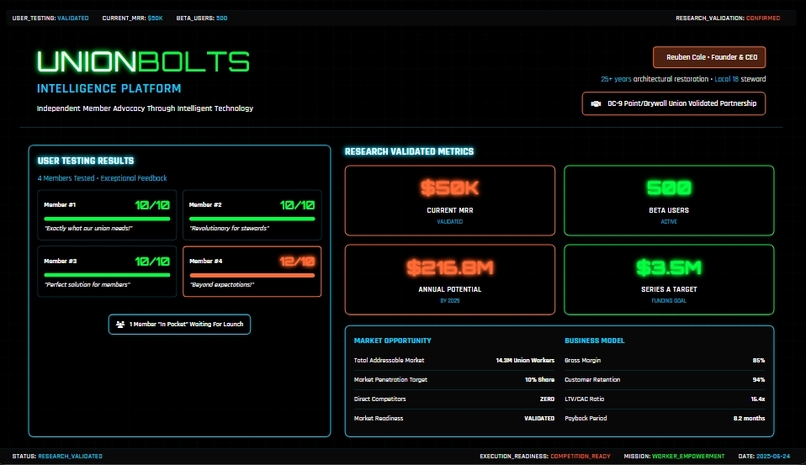
Task: Click the people icon beside '1 Member In Pocket'
Action: pos(120,324)
